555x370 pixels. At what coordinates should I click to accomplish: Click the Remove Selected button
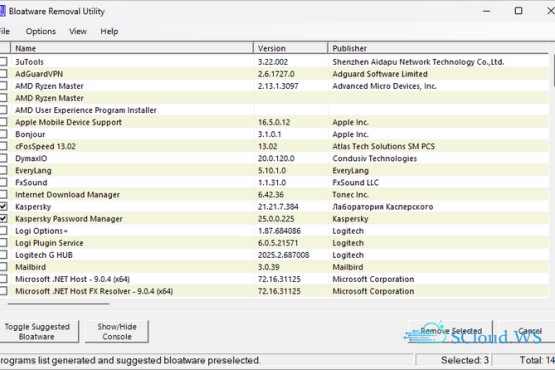click(451, 331)
